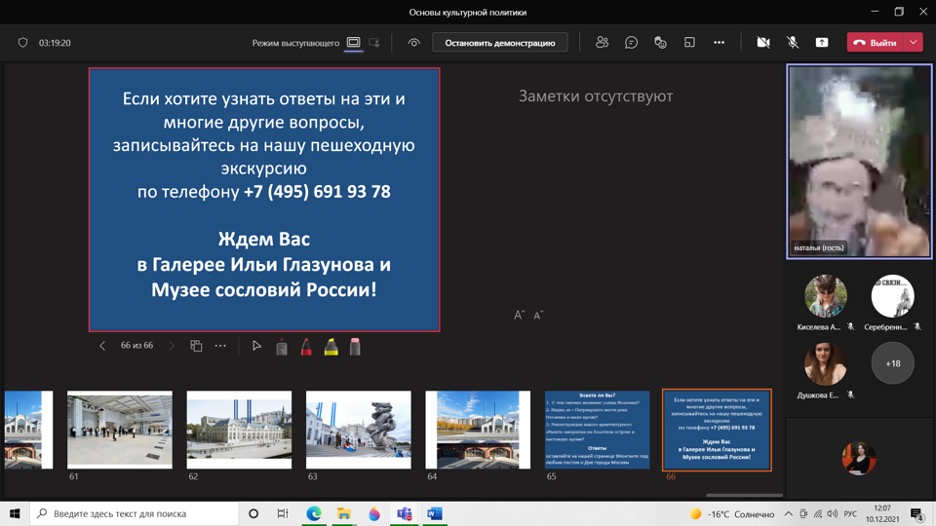Unmute the microphone
The width and height of the screenshot is (936, 526).
pos(792,43)
